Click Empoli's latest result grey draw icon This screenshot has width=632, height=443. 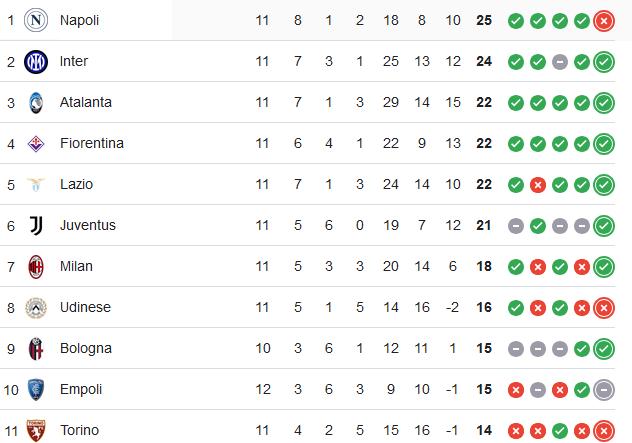click(604, 390)
